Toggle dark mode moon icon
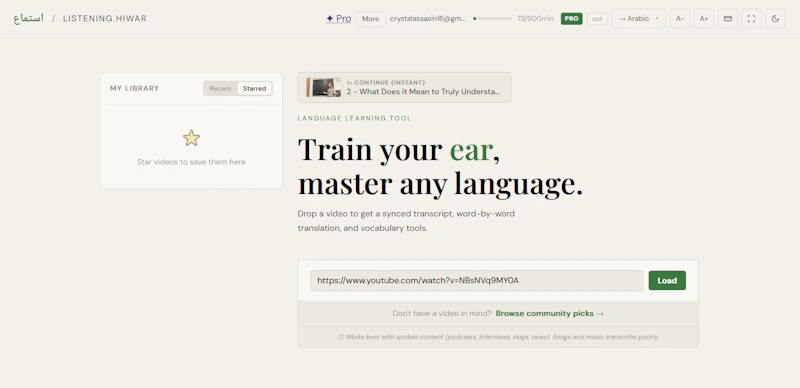 click(x=775, y=18)
